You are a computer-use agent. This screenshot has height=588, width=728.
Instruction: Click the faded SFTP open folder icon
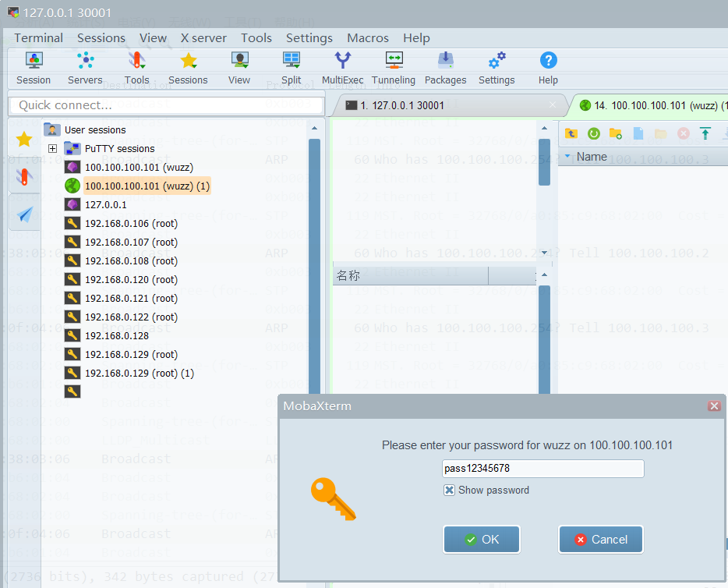(x=661, y=134)
